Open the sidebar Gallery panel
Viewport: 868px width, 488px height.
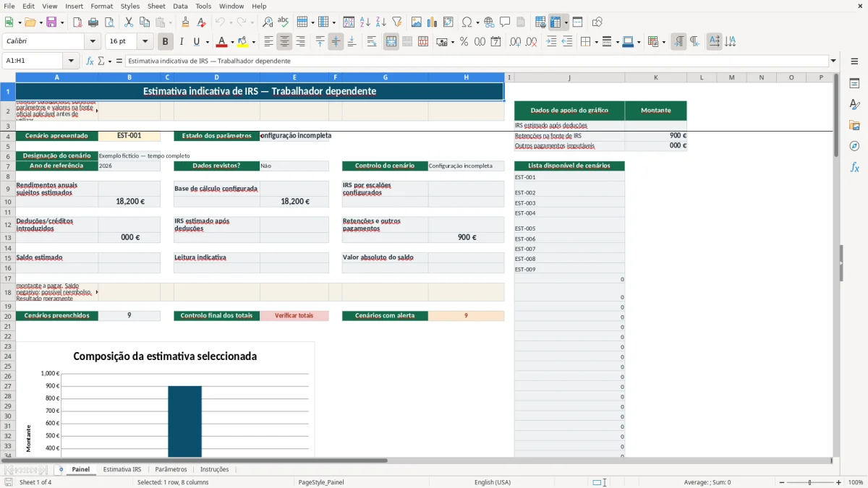click(x=854, y=125)
